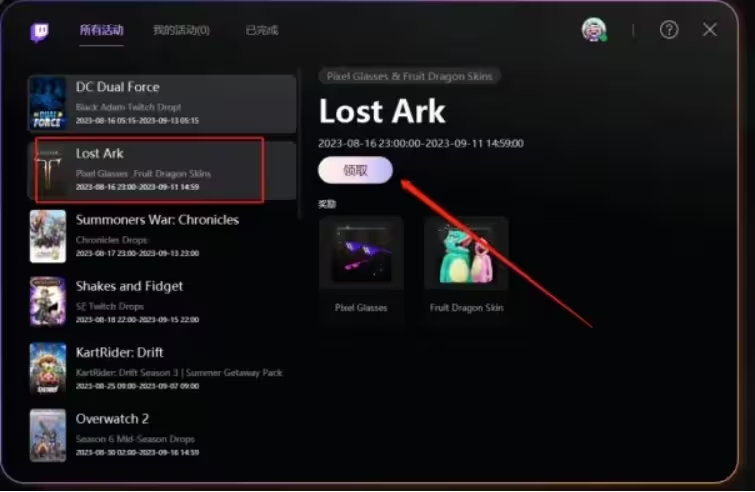Click the Summoners War: Chronicles cover icon
Screen dimensions: 755x492
pos(48,236)
